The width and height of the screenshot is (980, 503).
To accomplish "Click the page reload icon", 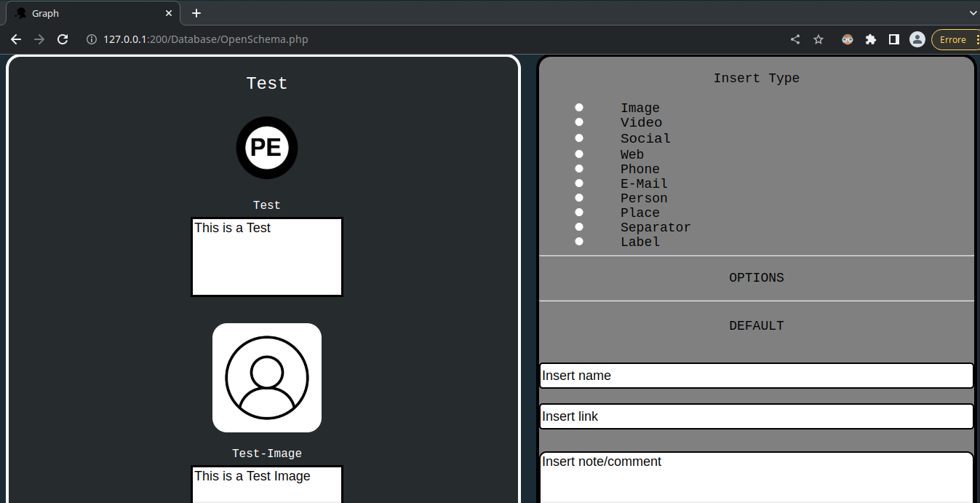I will [63, 39].
